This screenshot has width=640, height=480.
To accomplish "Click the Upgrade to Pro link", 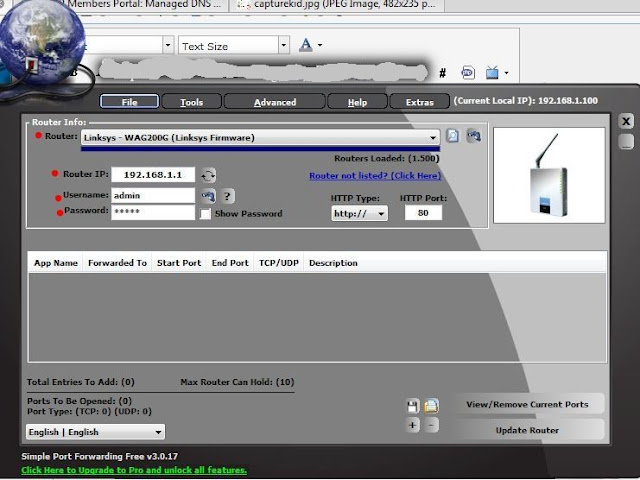I will point(134,470).
